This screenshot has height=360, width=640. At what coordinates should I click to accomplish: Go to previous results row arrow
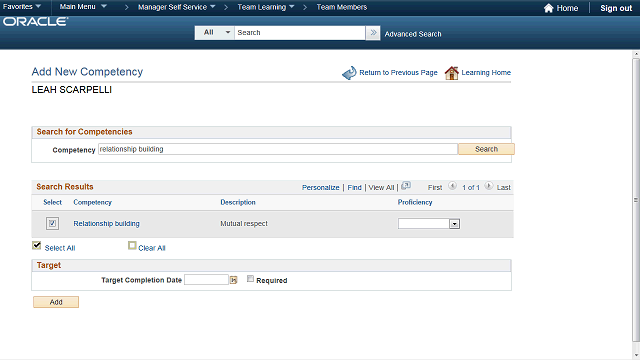(x=452, y=186)
